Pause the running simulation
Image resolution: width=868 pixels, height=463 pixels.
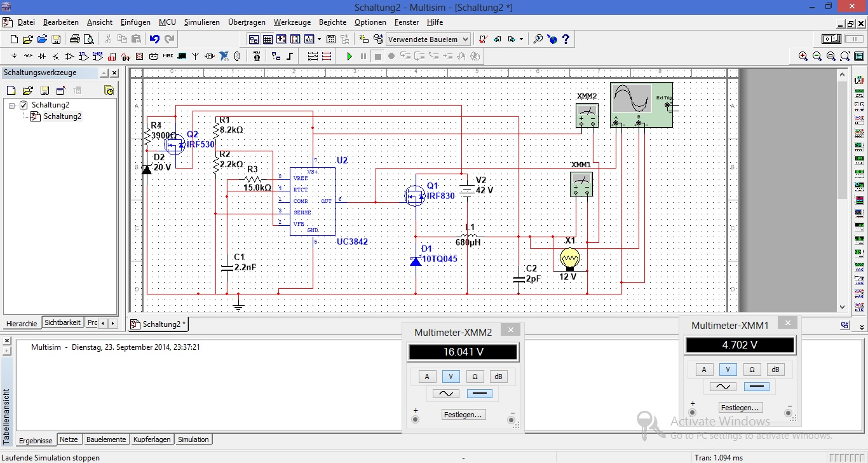(x=363, y=56)
